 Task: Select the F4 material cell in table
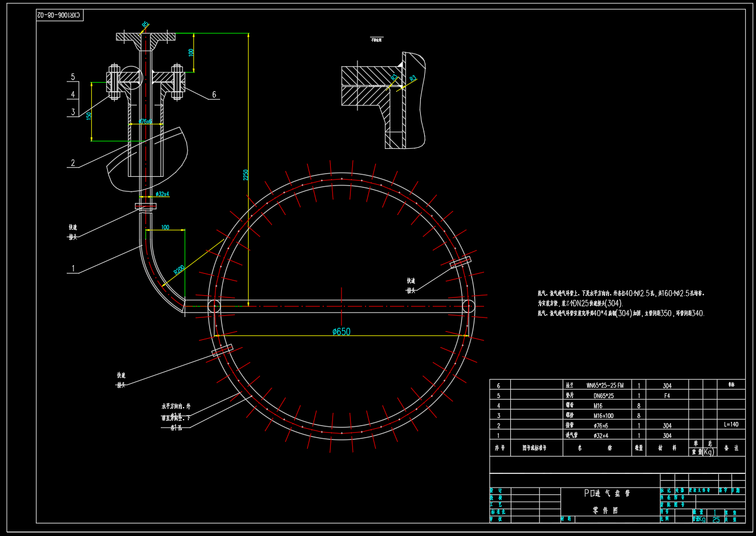667,396
